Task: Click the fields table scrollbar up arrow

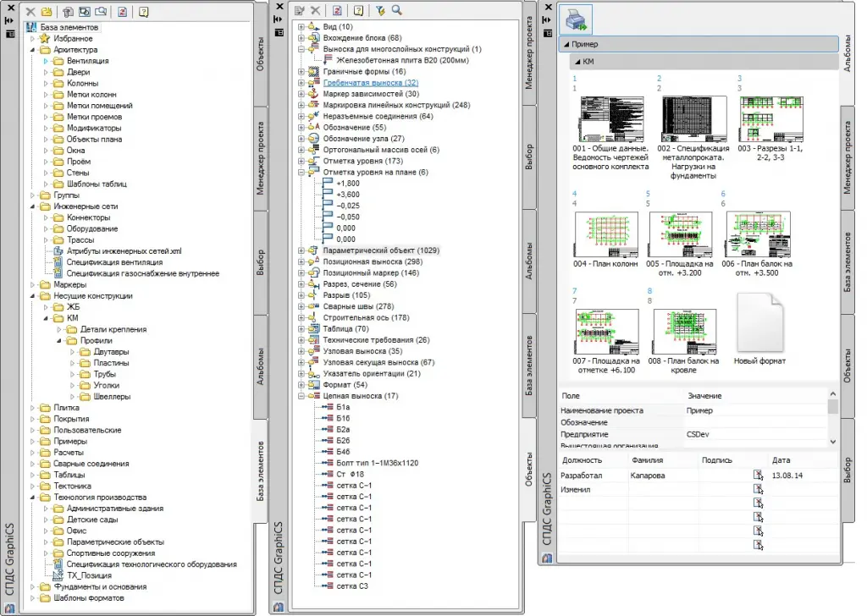Action: click(833, 394)
